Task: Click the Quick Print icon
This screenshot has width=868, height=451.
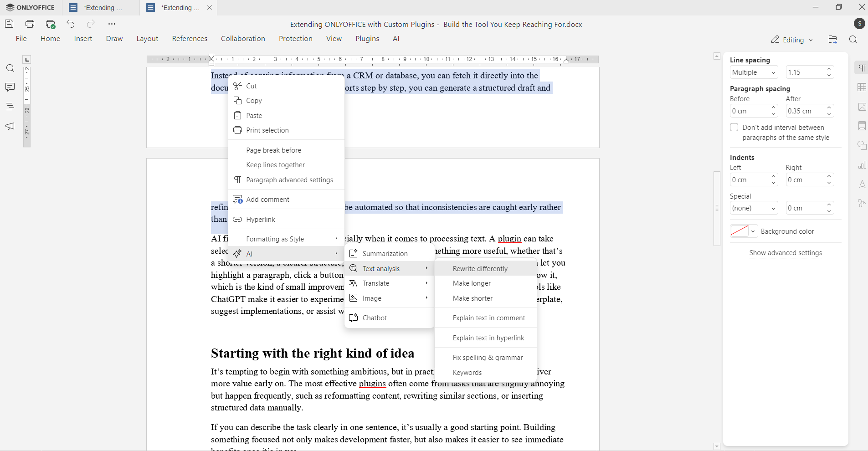Action: 50,24
